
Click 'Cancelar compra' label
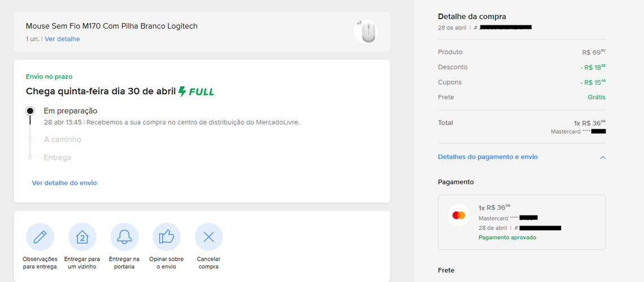(209, 263)
